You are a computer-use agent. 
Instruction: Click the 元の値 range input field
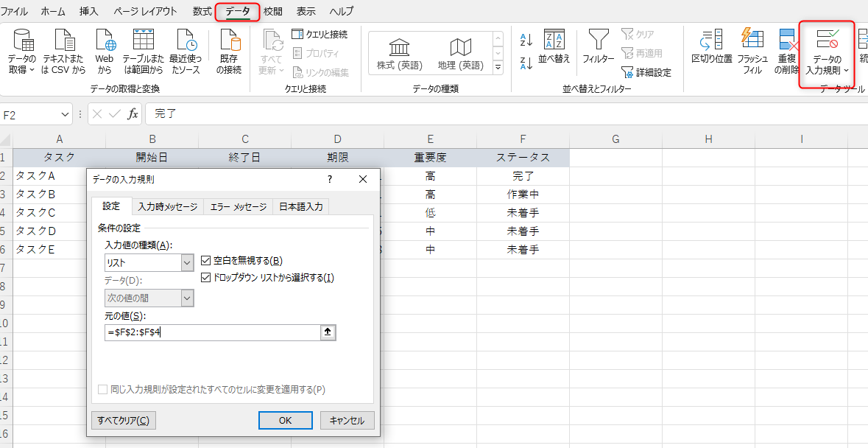point(212,332)
